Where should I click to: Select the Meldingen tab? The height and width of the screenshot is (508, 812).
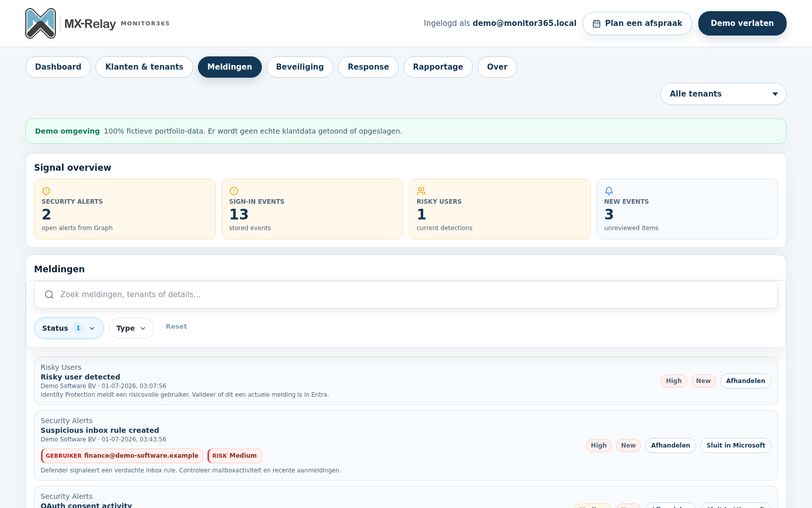pos(230,67)
